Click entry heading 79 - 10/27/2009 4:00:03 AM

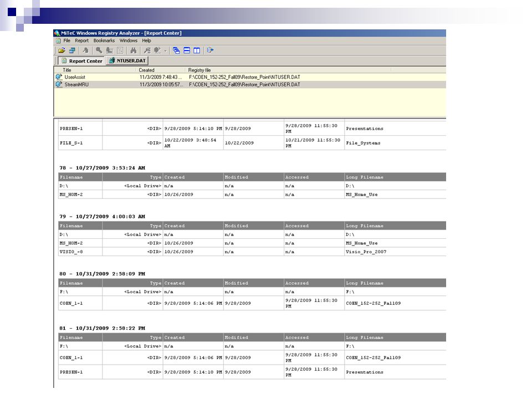102,217
